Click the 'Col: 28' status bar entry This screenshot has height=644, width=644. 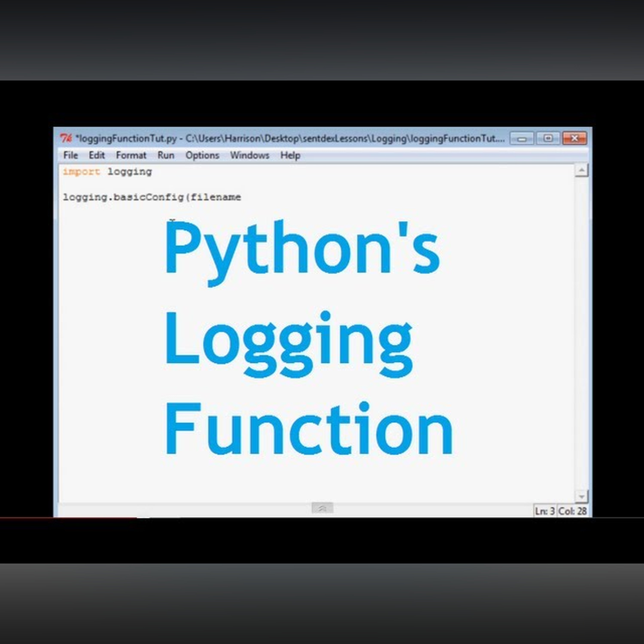tap(573, 511)
